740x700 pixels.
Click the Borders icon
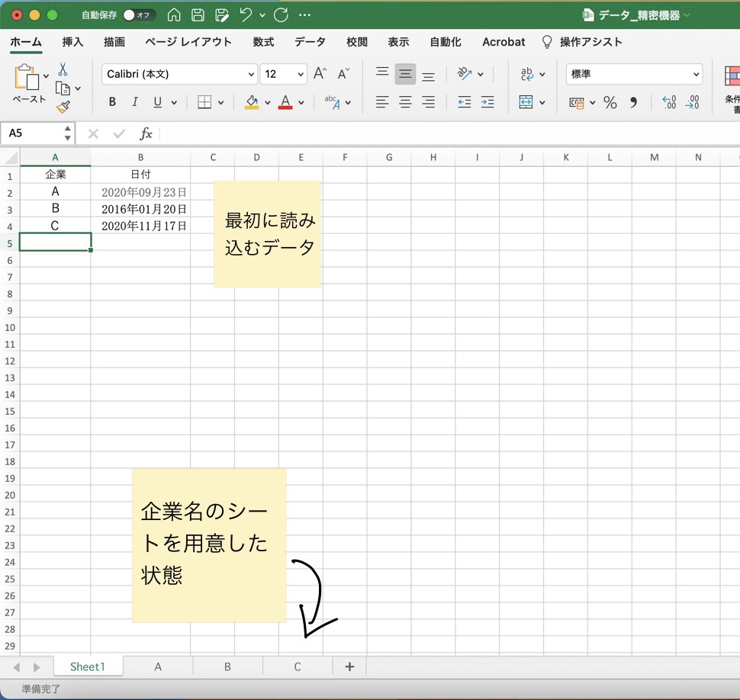204,102
